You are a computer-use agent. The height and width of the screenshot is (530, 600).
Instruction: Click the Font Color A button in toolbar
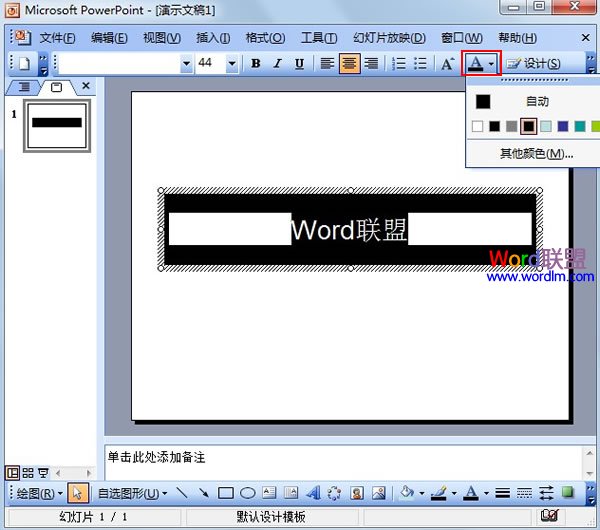tap(475, 63)
